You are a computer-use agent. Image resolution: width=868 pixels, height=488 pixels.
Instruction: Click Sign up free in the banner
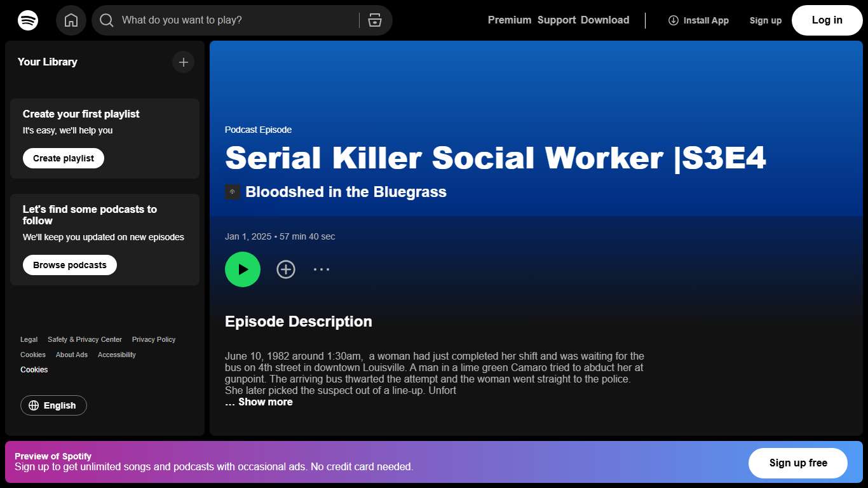(x=797, y=463)
